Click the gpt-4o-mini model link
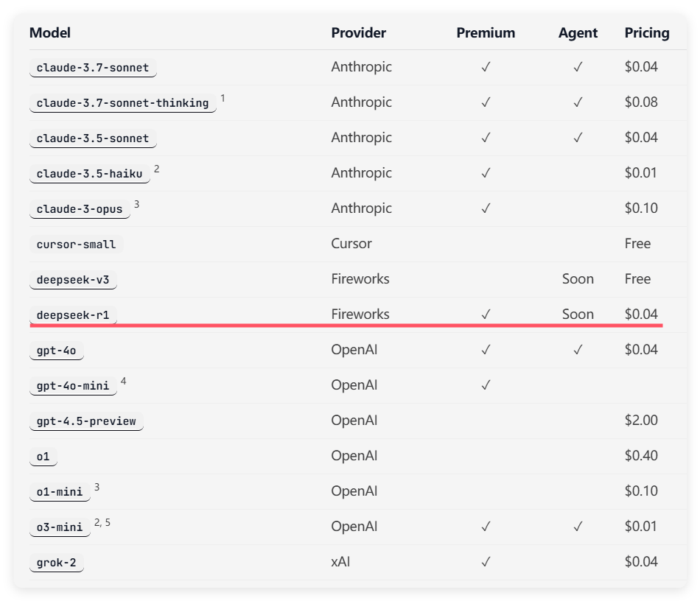 (73, 385)
